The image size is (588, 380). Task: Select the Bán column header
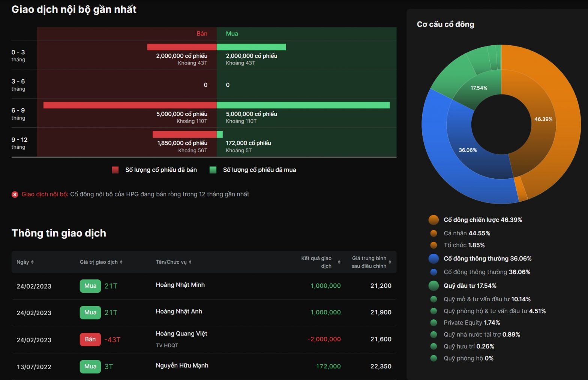pos(202,34)
